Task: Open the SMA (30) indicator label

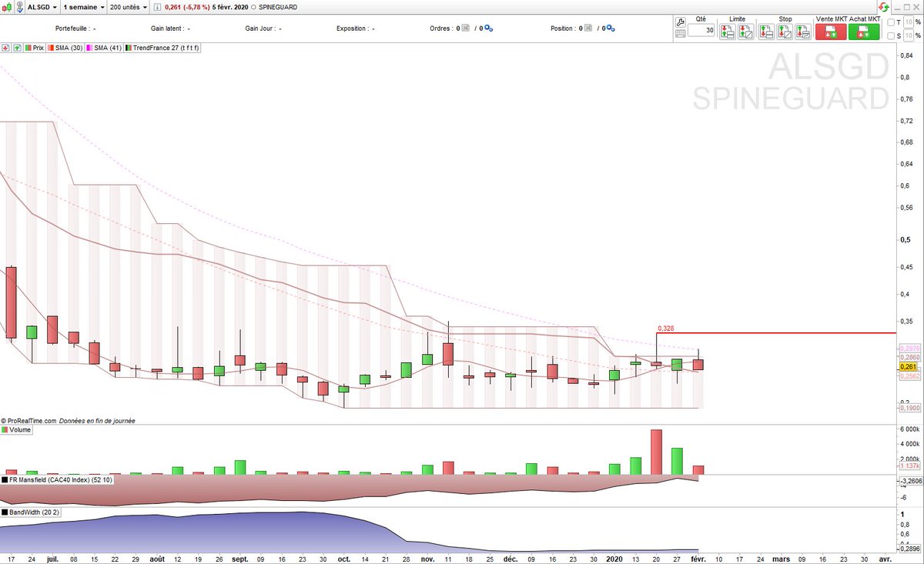Action: [x=65, y=48]
